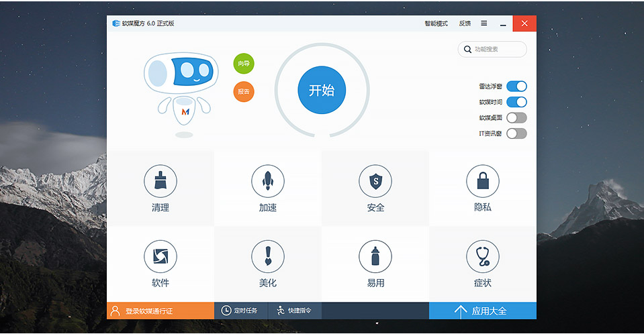Open the 美化 paintbrush icon
644x334 pixels.
pos(268,256)
